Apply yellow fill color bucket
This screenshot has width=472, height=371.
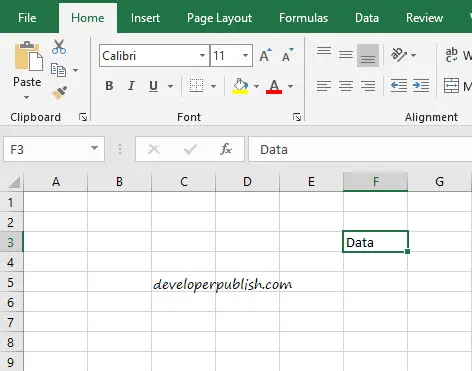(240, 86)
